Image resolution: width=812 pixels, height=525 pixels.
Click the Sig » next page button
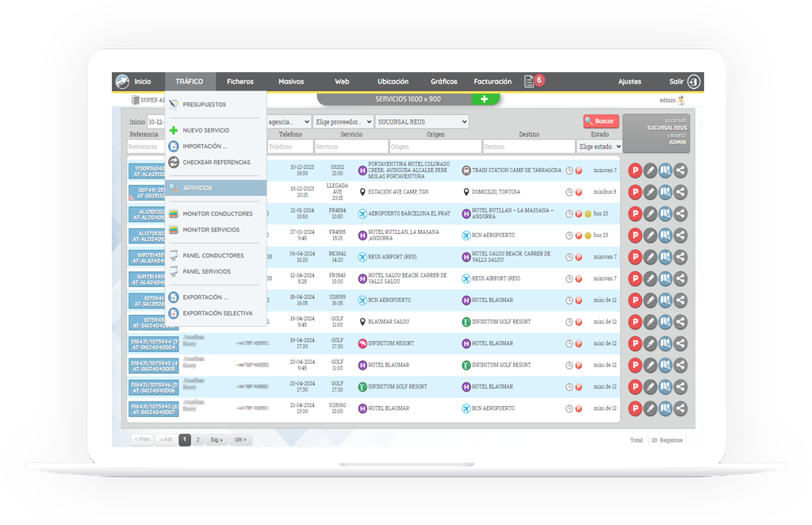tap(216, 439)
